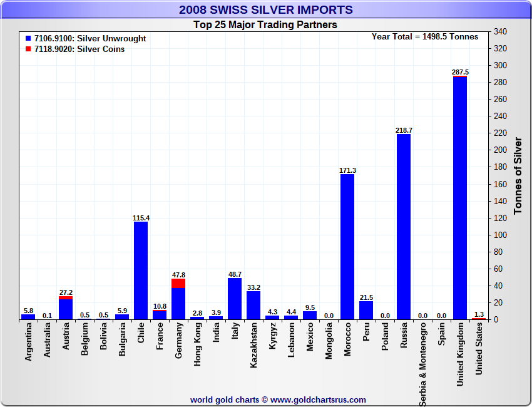Click the '2008 SWISS SILVER IMPORTS' title
The width and height of the screenshot is (532, 407).
point(266,9)
